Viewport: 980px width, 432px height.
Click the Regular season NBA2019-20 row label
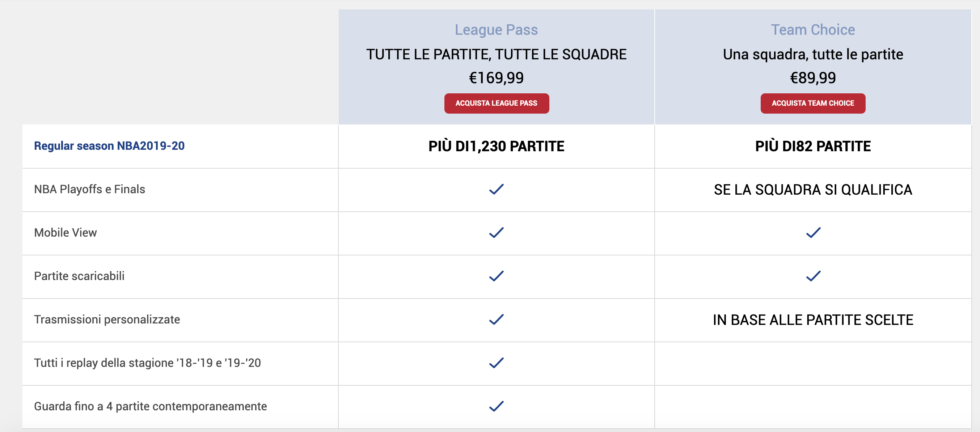coord(109,146)
